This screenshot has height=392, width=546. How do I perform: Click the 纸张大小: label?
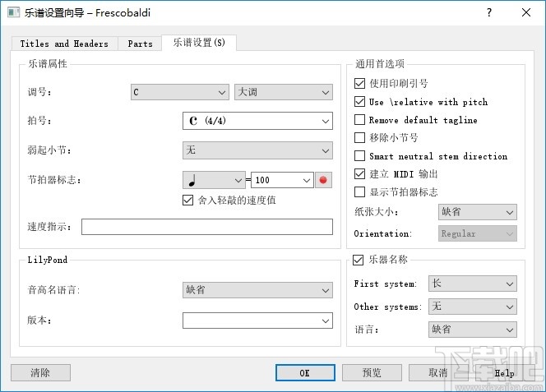[x=376, y=212]
